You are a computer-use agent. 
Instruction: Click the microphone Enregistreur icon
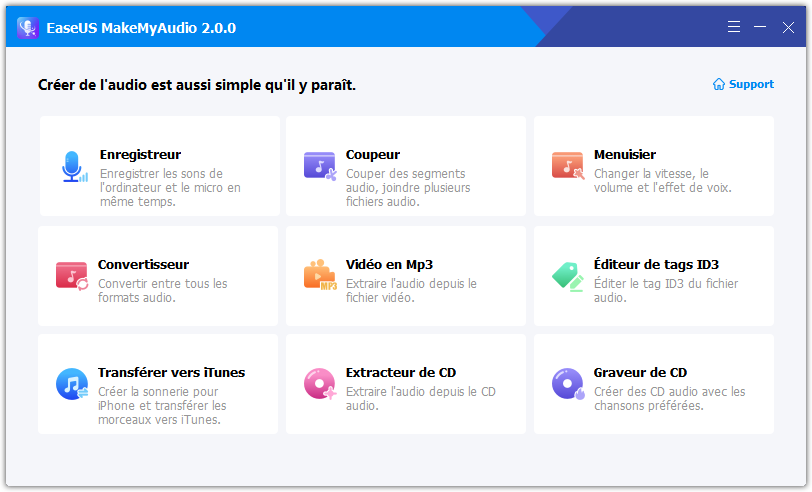coord(75,167)
